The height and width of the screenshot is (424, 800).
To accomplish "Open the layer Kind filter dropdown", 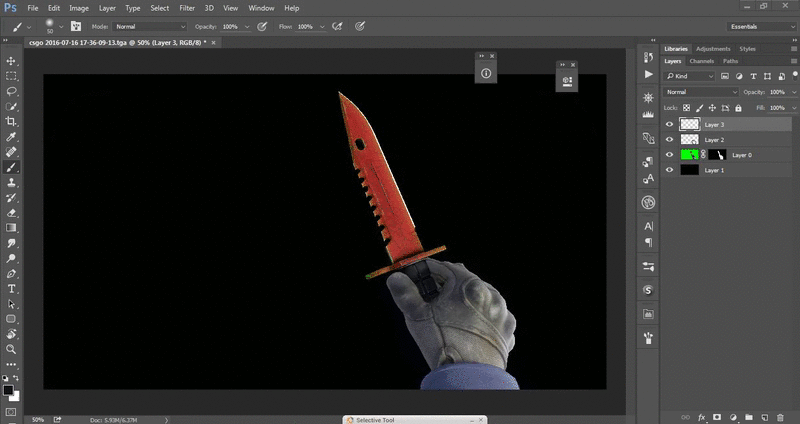I will coord(690,76).
